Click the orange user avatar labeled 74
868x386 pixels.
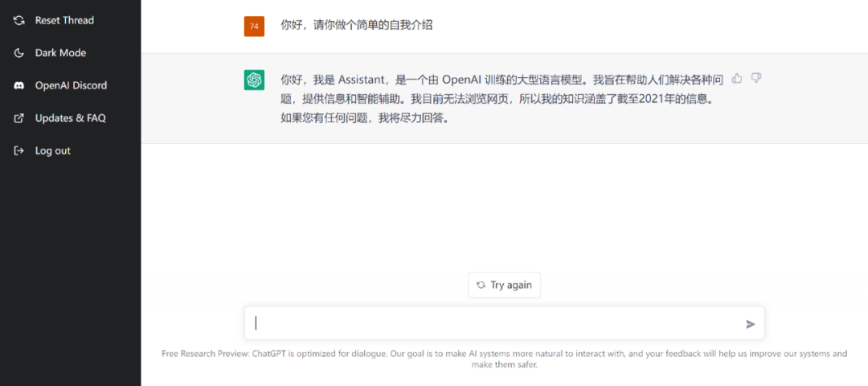254,26
